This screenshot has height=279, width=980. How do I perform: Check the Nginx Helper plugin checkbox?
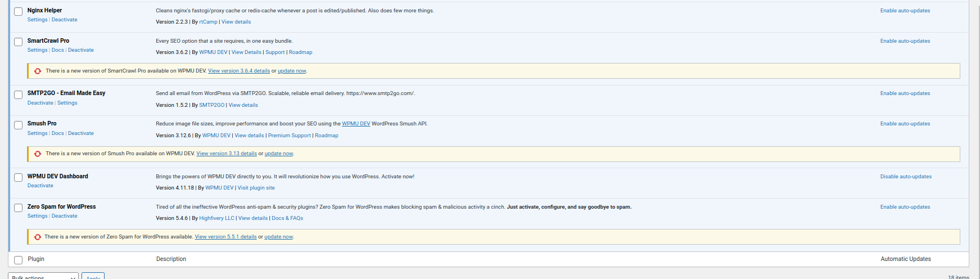click(19, 12)
